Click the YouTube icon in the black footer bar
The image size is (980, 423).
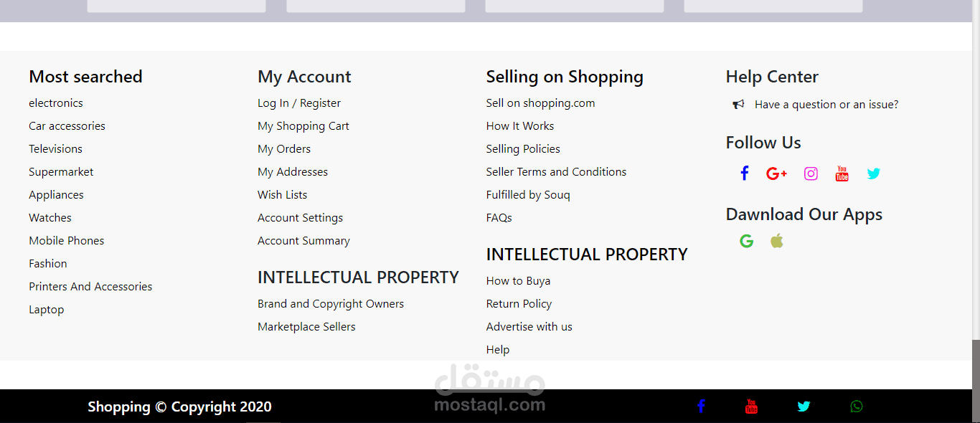pyautogui.click(x=751, y=407)
